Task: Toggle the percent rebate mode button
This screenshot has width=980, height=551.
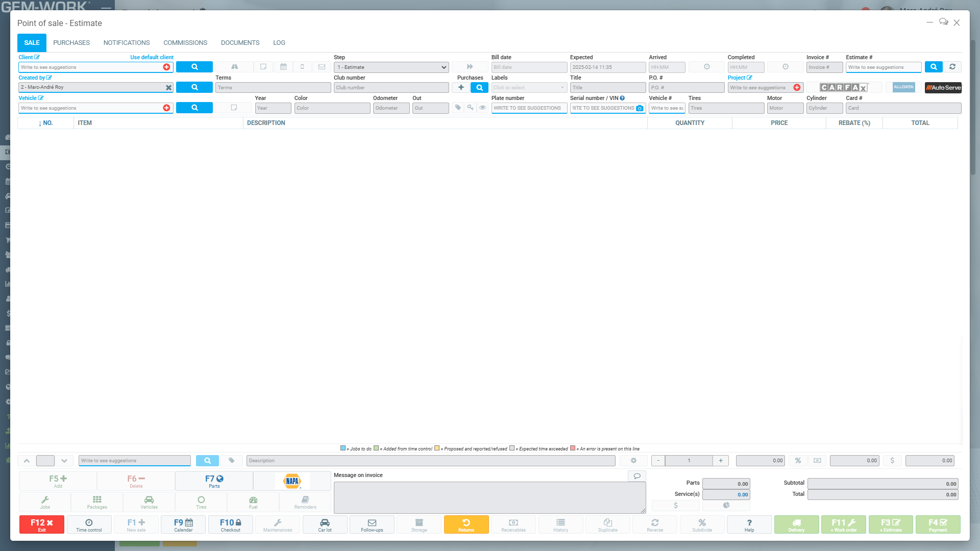Action: pos(798,461)
